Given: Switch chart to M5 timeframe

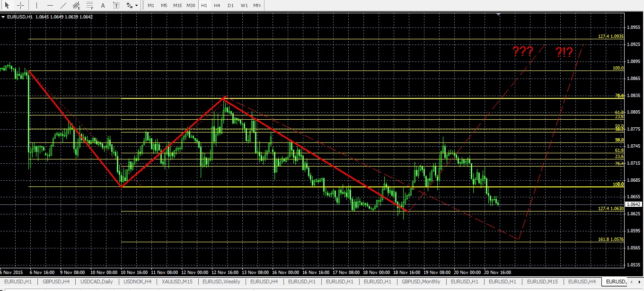Looking at the screenshot, I should coord(164,5).
